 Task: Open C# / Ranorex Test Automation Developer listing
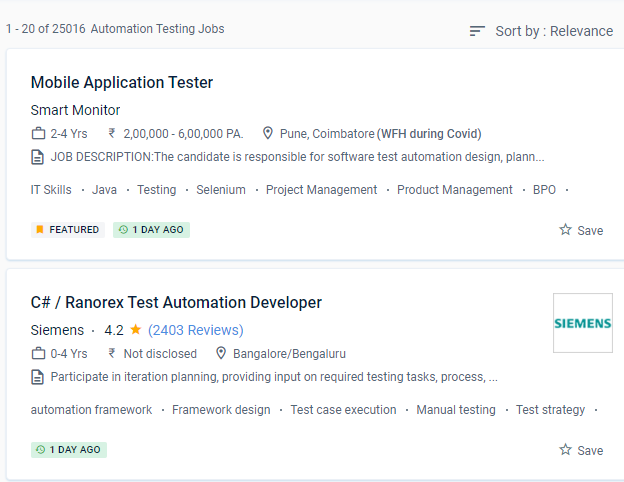tap(176, 302)
